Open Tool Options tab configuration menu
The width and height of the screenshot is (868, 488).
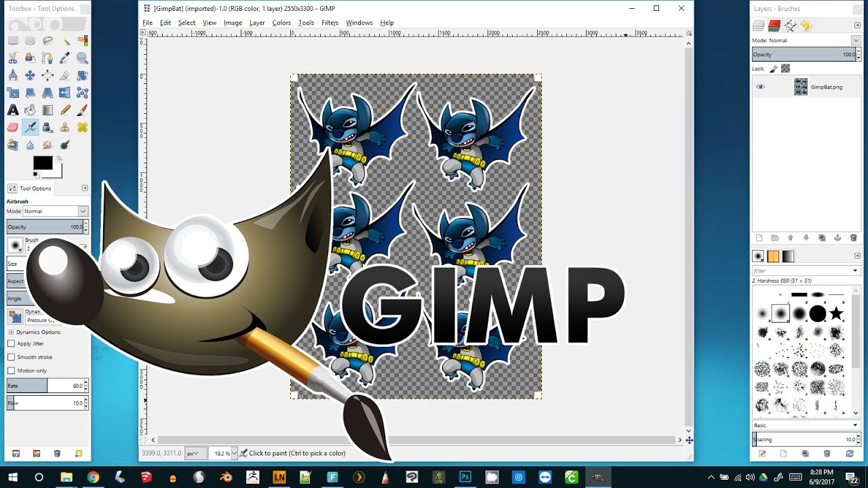[85, 188]
